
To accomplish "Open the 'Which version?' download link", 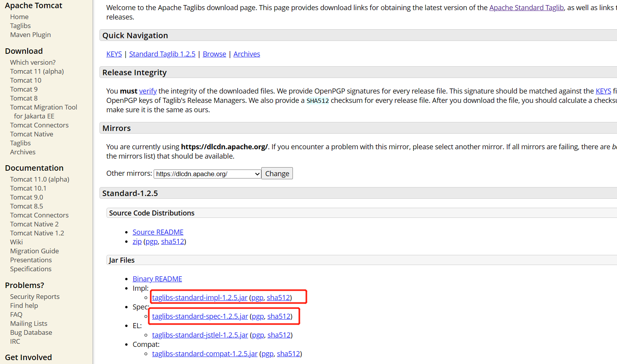I will point(33,62).
